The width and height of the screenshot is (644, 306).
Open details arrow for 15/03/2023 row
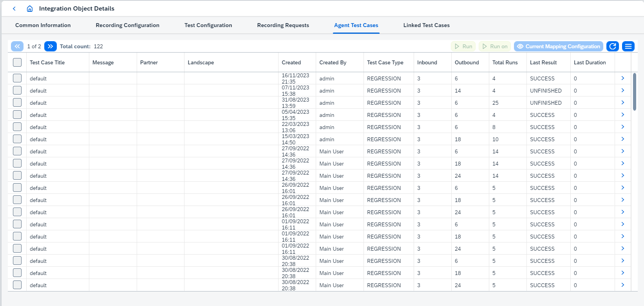623,139
